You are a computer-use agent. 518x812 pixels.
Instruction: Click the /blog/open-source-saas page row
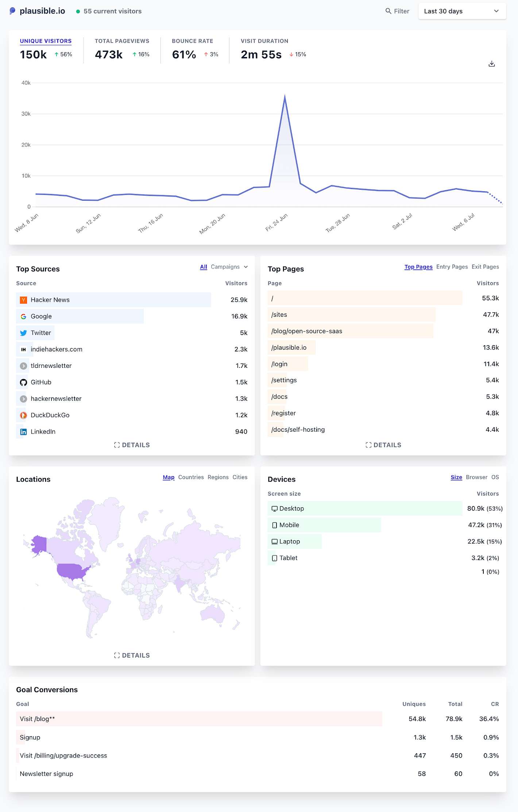pyautogui.click(x=383, y=331)
